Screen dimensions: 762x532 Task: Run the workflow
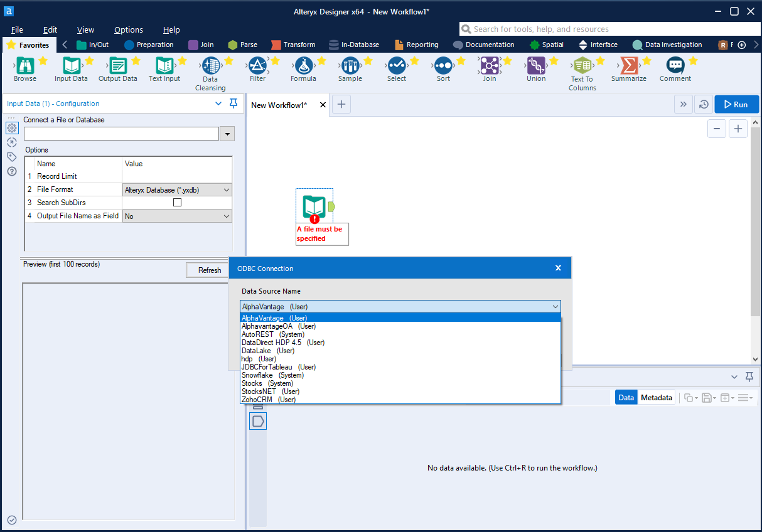[736, 105]
